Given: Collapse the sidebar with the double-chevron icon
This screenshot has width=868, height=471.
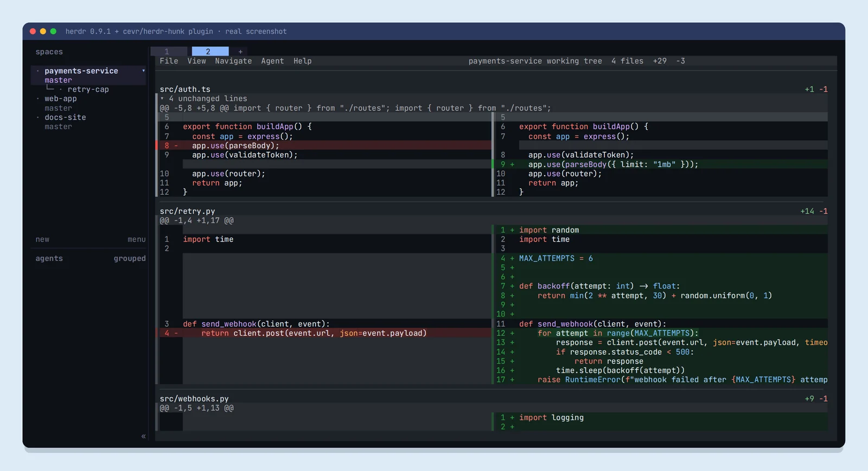Looking at the screenshot, I should click(x=143, y=436).
